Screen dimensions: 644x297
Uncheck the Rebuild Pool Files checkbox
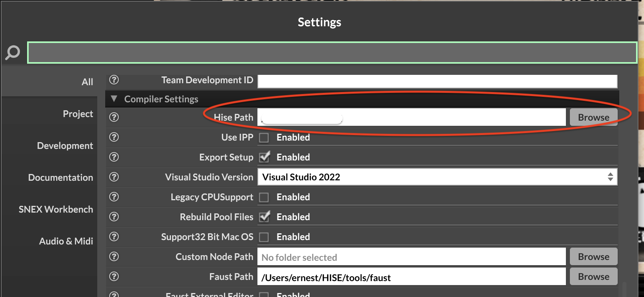pyautogui.click(x=264, y=217)
